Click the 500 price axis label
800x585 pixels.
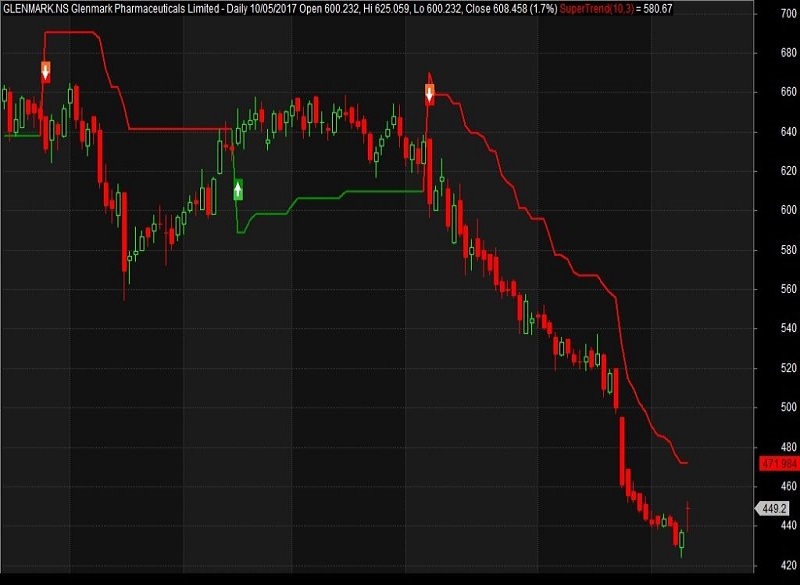tap(789, 407)
